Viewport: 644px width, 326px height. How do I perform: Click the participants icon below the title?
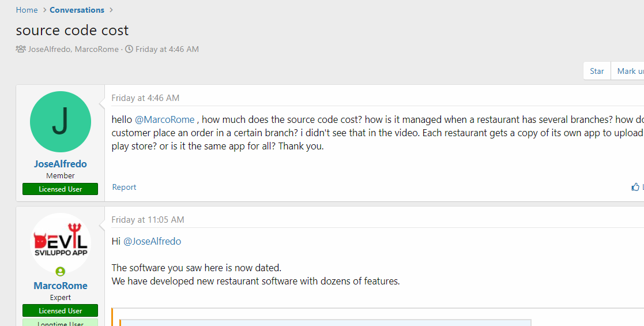[21, 49]
